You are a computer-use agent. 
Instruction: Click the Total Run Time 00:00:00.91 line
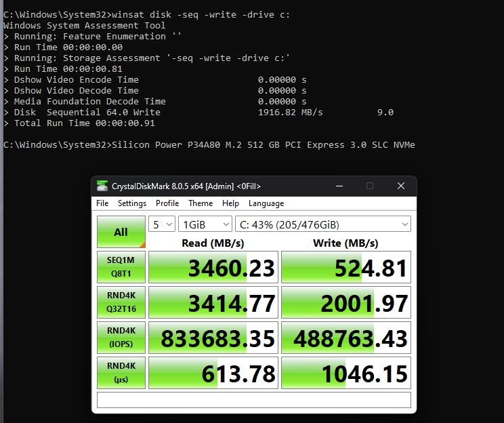point(79,123)
